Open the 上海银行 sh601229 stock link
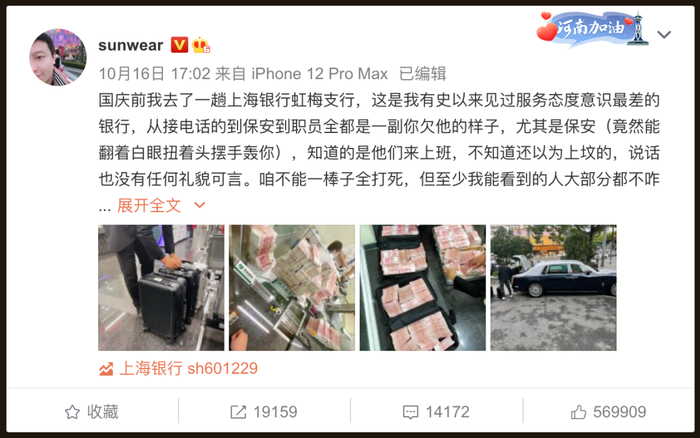The width and height of the screenshot is (700, 438). point(188,368)
